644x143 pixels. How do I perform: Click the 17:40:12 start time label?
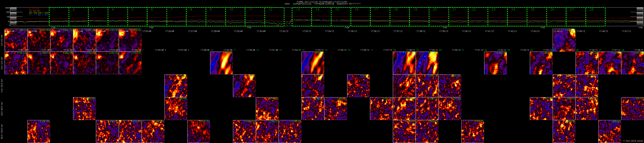pos(466,31)
